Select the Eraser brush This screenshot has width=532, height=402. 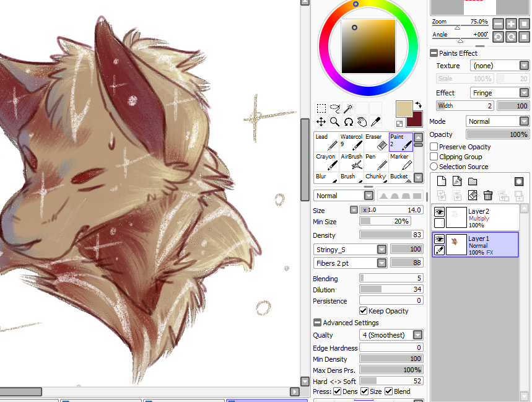[377, 142]
